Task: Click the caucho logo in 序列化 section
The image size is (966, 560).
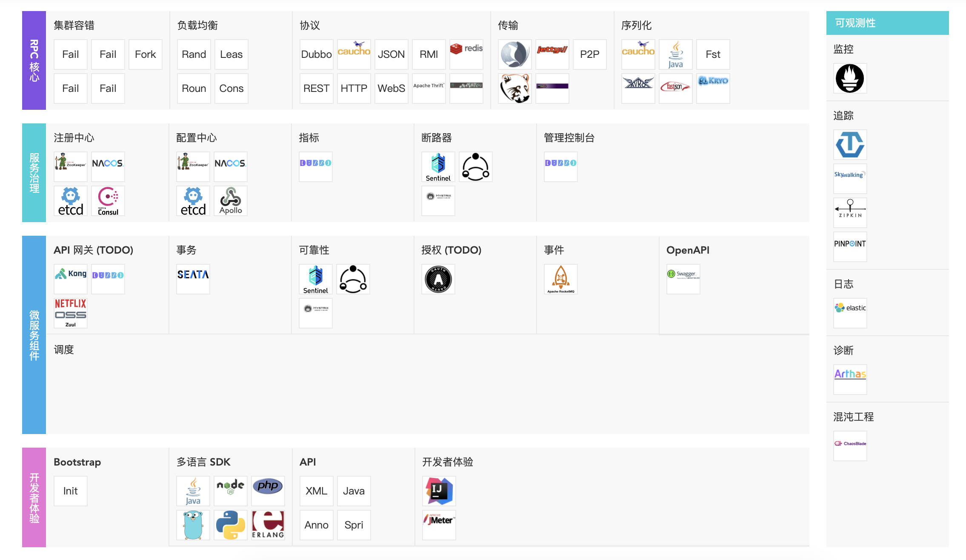Action: [638, 54]
